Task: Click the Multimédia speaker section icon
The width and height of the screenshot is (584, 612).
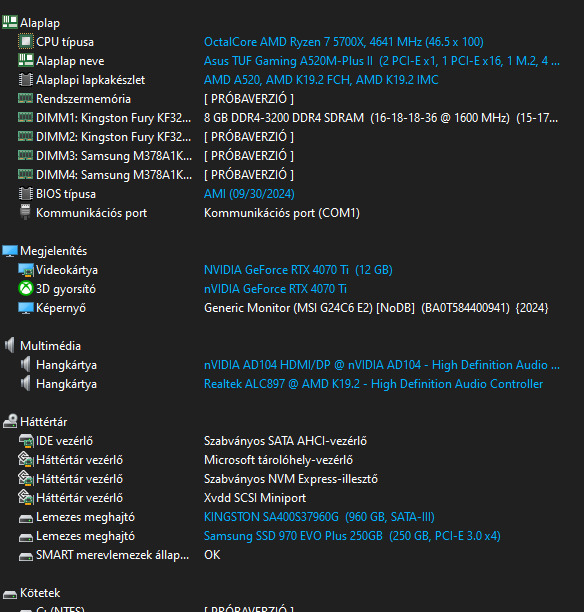Action: point(10,345)
